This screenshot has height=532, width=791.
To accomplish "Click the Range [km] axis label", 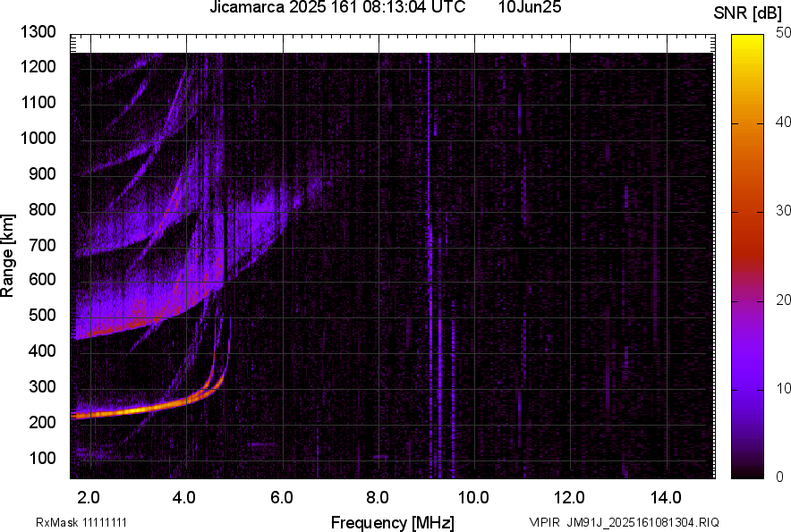I will point(7,256).
